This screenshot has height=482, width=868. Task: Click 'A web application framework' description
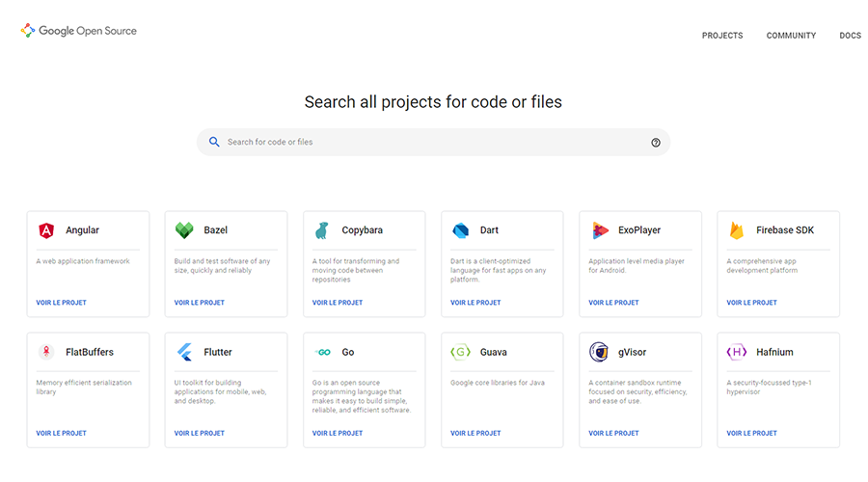point(83,261)
